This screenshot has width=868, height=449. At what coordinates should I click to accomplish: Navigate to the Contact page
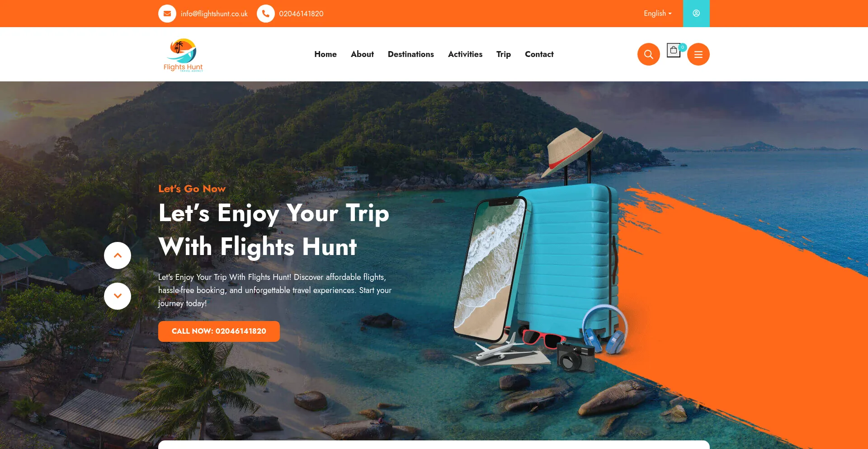(539, 54)
